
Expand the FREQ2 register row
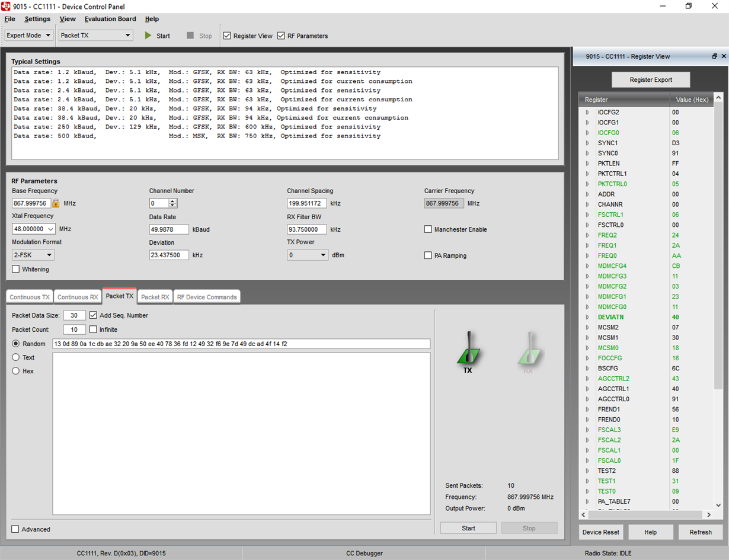(x=587, y=235)
